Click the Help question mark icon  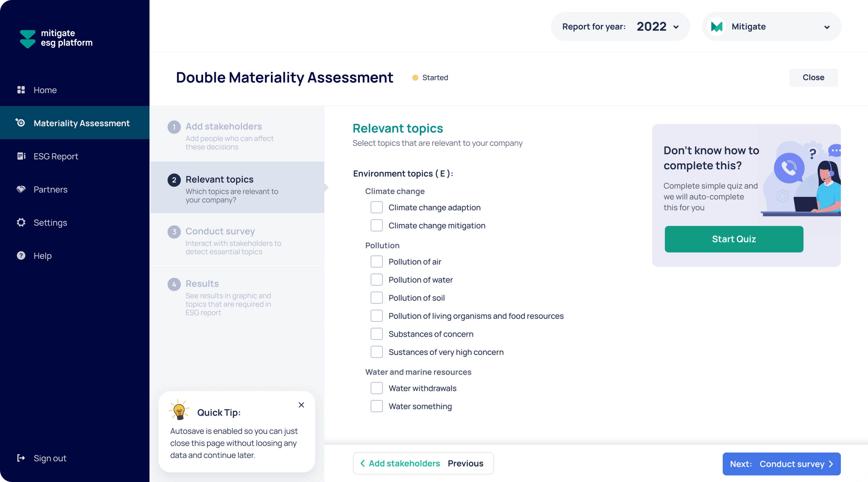tap(21, 256)
